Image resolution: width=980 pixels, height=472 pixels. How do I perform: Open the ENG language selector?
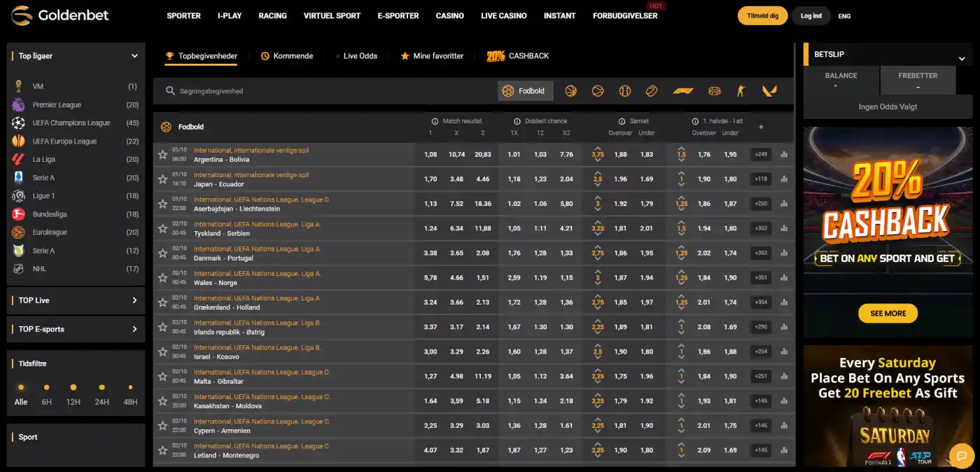(x=844, y=16)
